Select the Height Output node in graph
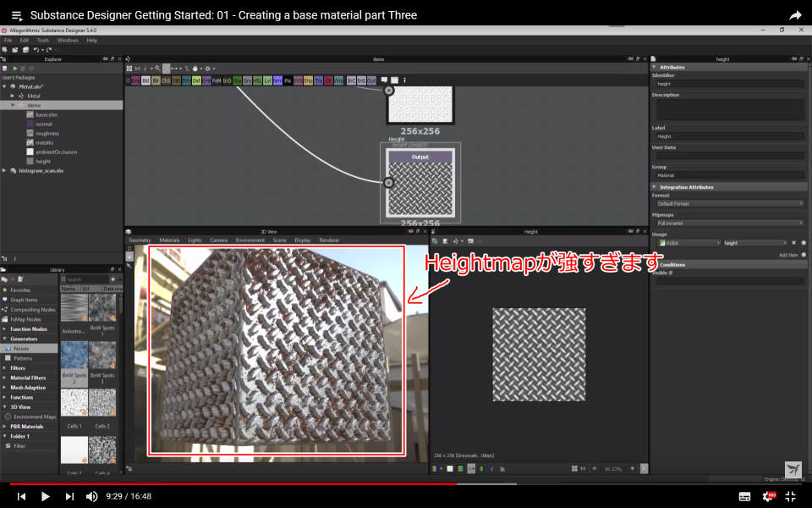Screen dimensions: 812x508 [420, 183]
